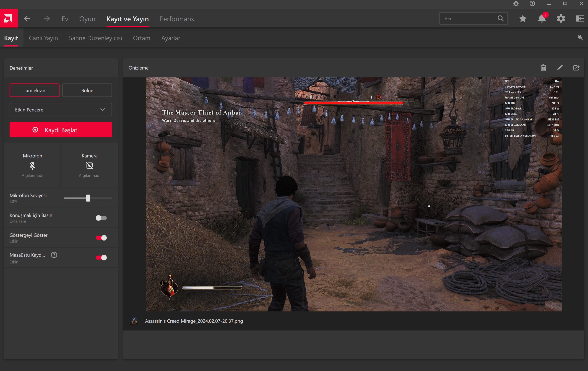Start recording with Kaydı Başlat
The width and height of the screenshot is (588, 371).
61,130
